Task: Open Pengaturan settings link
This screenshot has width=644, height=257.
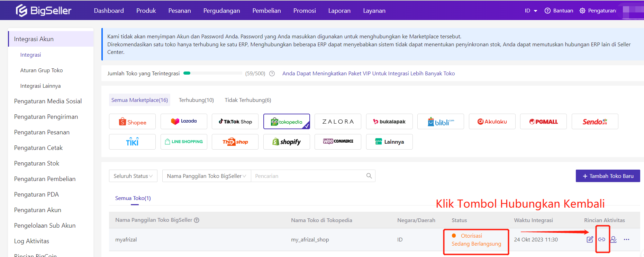Action: tap(598, 11)
